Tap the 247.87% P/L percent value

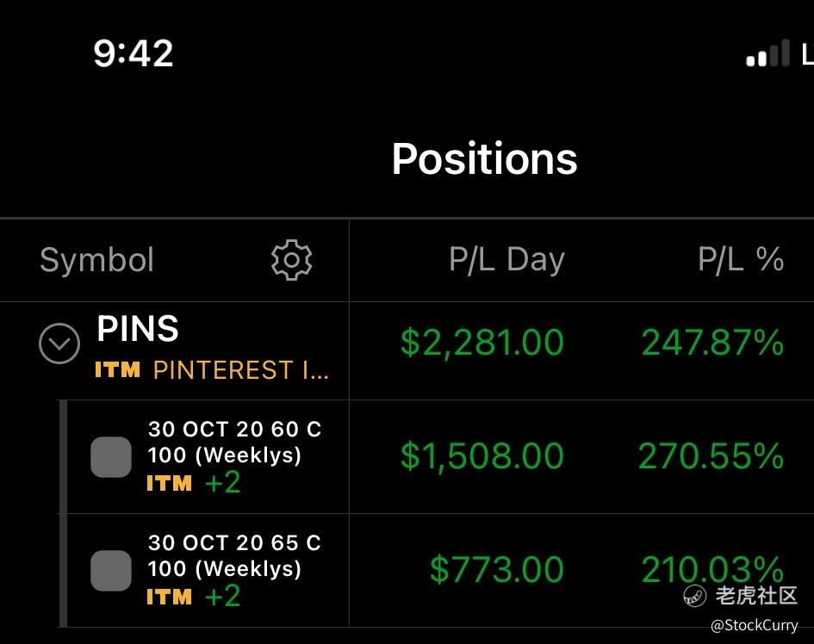[712, 343]
